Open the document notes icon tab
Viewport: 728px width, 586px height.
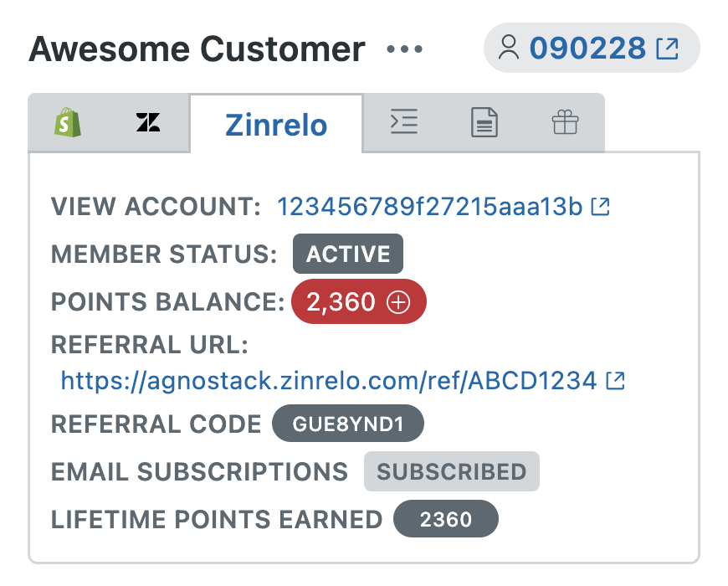click(484, 122)
